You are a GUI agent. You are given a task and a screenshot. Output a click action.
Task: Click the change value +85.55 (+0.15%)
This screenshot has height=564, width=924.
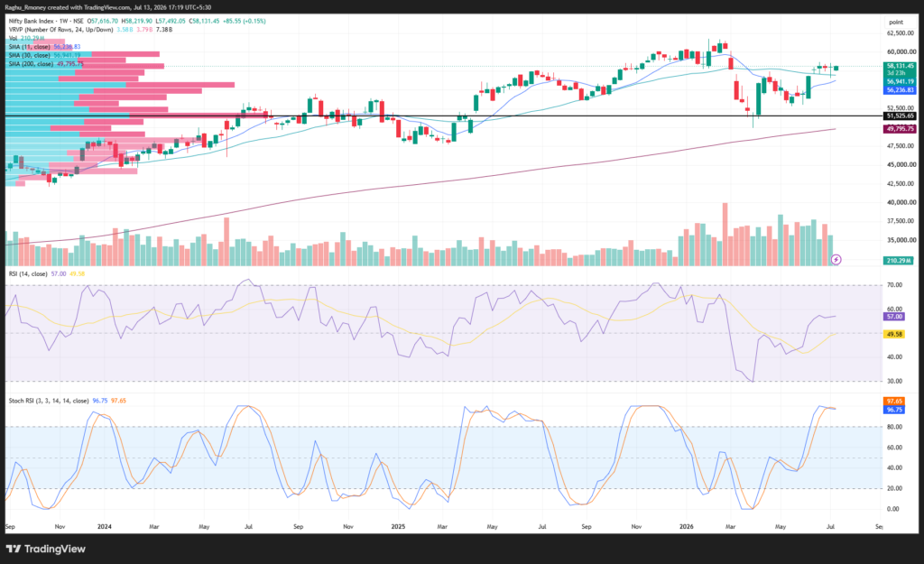244,21
